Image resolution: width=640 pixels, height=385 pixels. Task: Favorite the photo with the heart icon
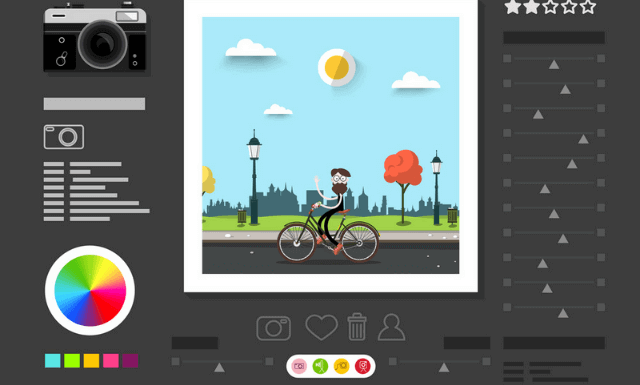pos(322,327)
